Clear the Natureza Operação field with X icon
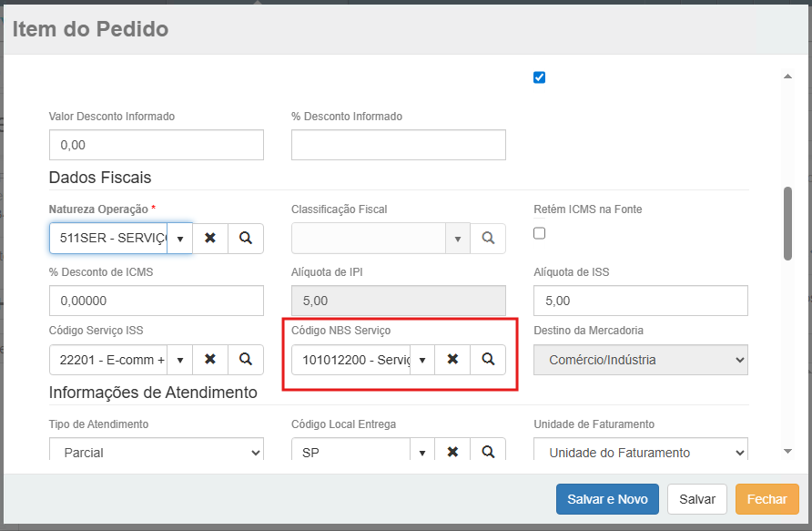This screenshot has width=812, height=531. coord(210,238)
